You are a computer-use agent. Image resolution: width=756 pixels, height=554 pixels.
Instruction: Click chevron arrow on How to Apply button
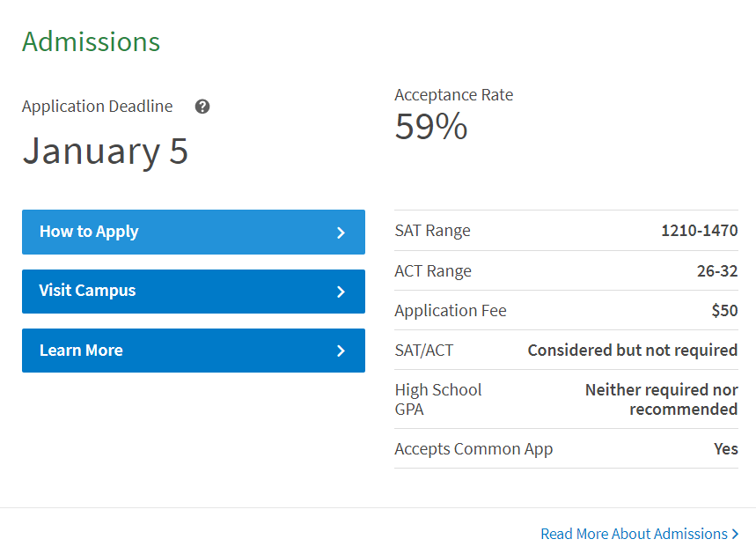[341, 233]
